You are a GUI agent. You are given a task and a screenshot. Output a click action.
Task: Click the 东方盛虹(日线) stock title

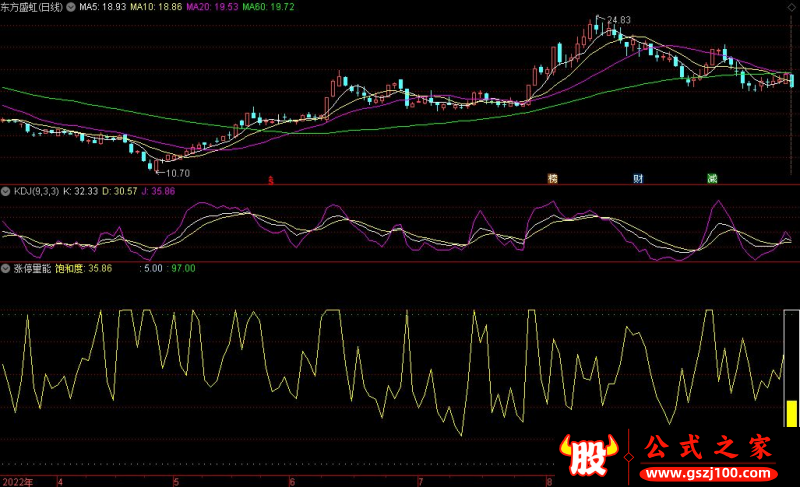point(32,6)
